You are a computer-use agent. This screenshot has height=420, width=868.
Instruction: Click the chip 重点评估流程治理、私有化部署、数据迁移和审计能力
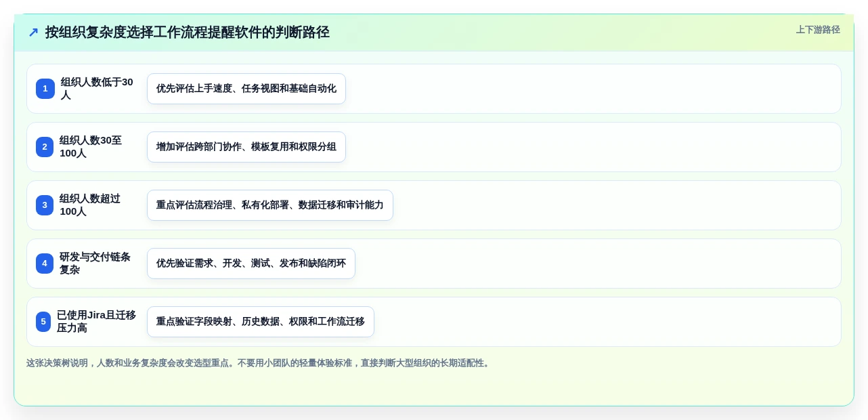click(x=270, y=205)
